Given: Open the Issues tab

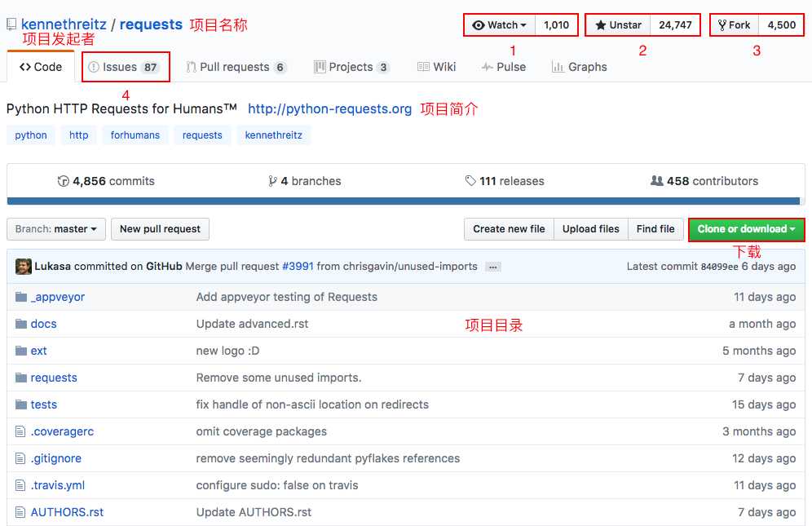Looking at the screenshot, I should [x=125, y=67].
